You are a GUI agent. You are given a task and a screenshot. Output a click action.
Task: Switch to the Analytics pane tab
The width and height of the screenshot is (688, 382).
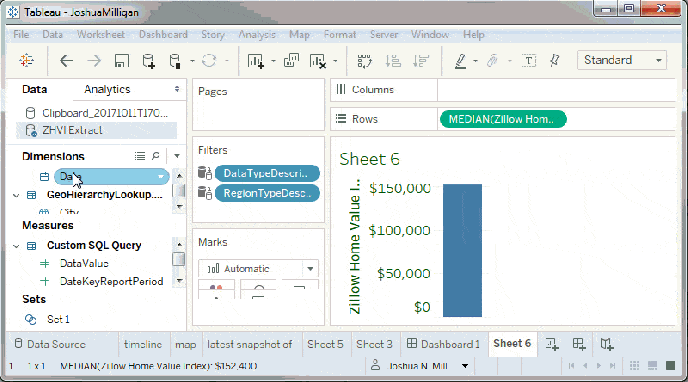point(108,89)
